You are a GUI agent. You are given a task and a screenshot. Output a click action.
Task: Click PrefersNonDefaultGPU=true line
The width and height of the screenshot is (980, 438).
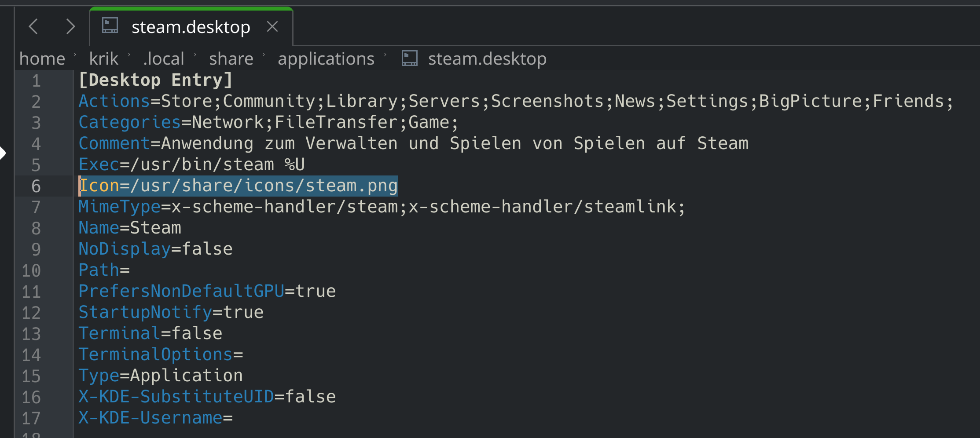[x=207, y=292]
